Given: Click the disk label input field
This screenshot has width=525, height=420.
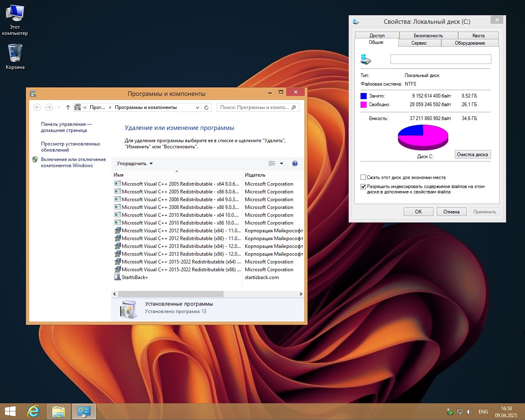Looking at the screenshot, I should coord(441,59).
